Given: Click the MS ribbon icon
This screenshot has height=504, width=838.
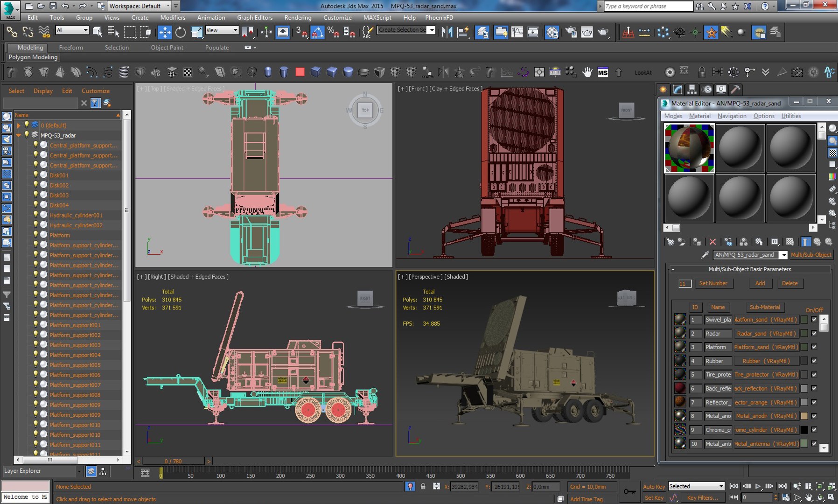Looking at the screenshot, I should [x=603, y=72].
